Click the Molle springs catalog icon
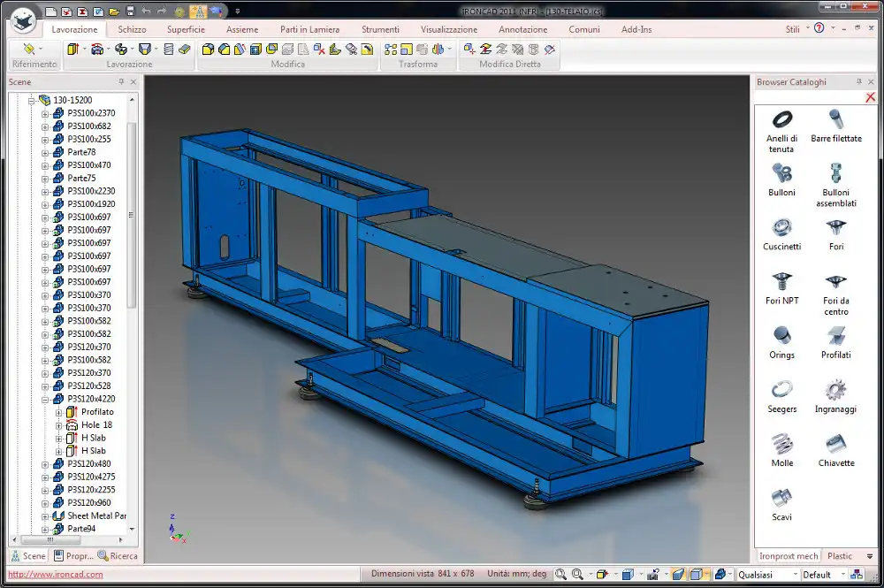This screenshot has width=884, height=588. 781,444
